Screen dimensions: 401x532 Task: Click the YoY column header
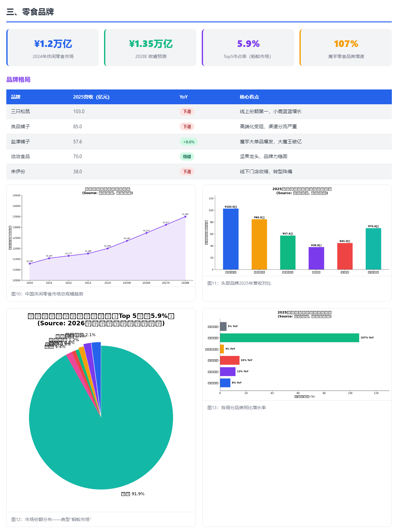[x=183, y=97]
